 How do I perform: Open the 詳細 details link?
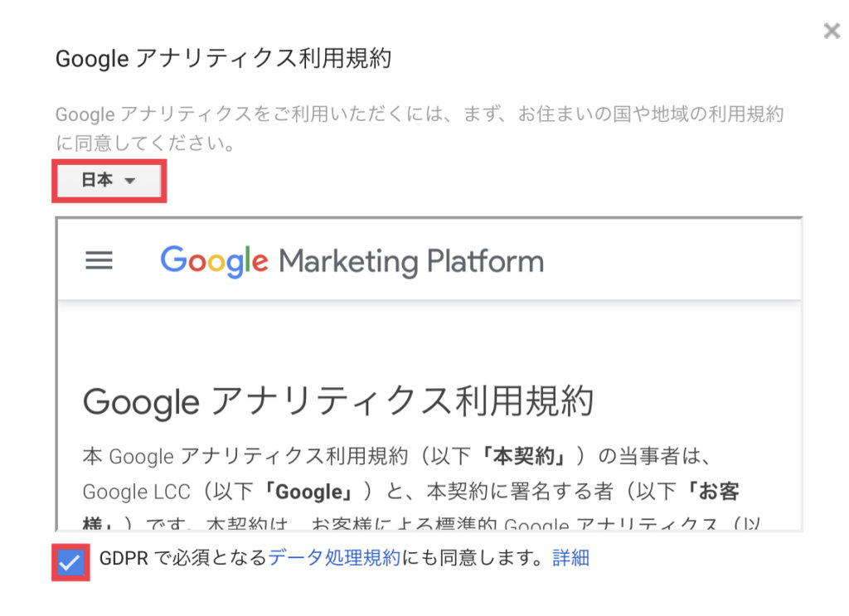[570, 557]
